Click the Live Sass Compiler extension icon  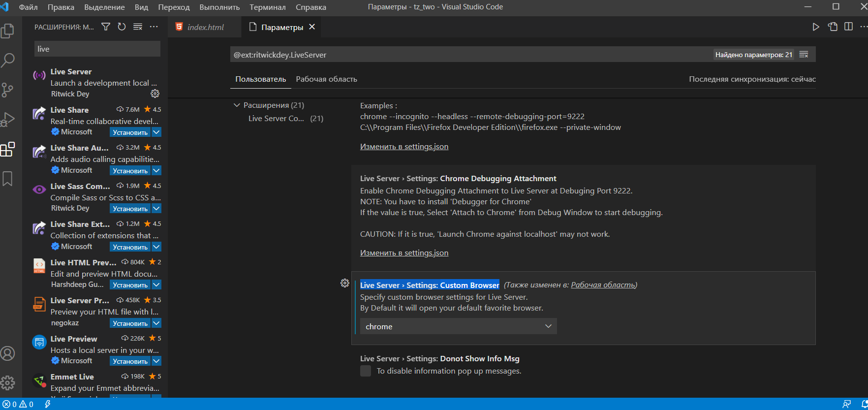point(39,190)
